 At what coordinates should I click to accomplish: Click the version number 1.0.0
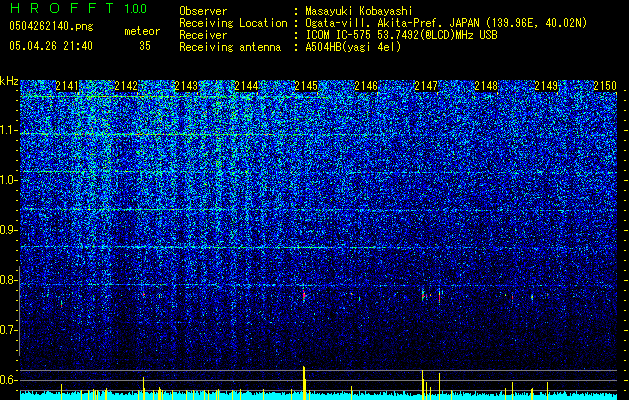coord(136,9)
